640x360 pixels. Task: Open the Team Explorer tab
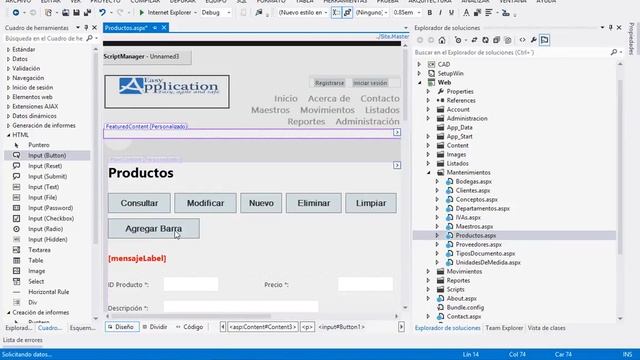coord(504,328)
